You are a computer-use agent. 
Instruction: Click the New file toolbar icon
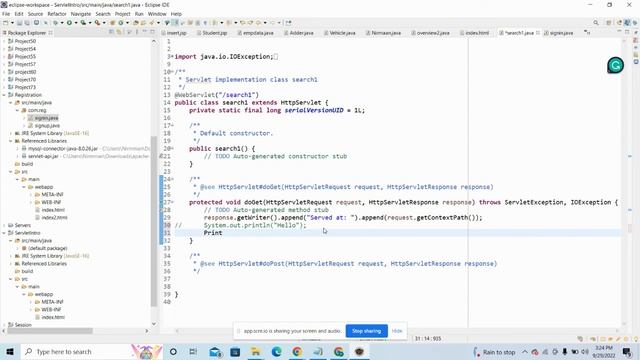6,23
